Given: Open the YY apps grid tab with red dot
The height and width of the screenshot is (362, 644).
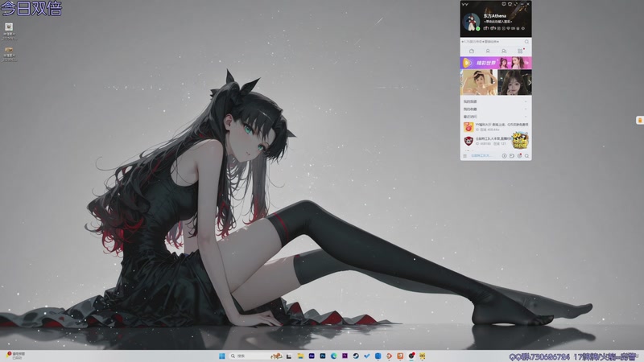Looking at the screenshot, I should [x=520, y=51].
